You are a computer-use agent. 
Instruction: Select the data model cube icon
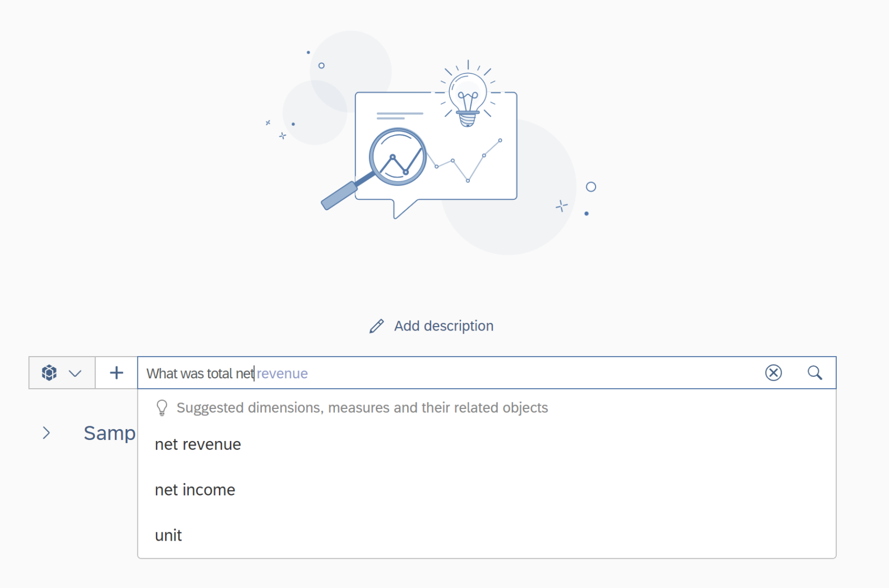click(49, 373)
